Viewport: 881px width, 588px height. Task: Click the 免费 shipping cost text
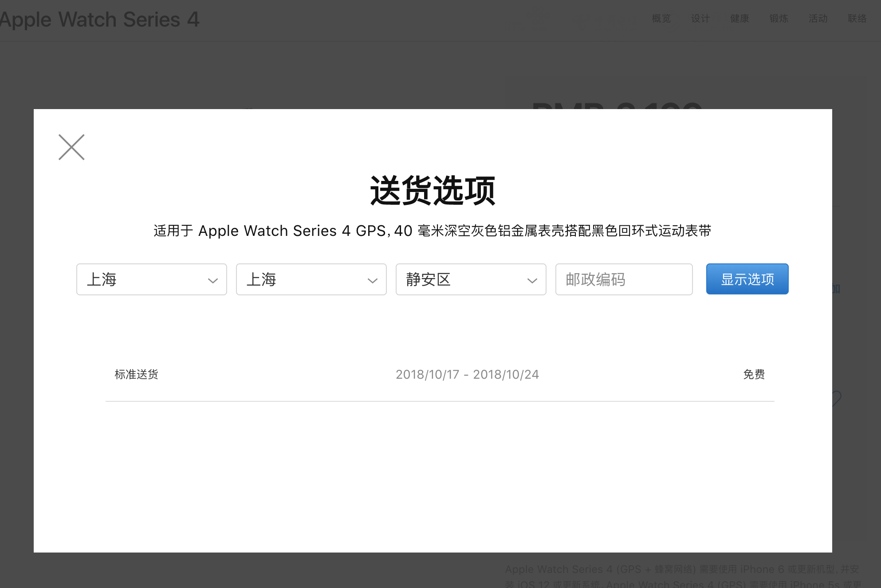754,375
